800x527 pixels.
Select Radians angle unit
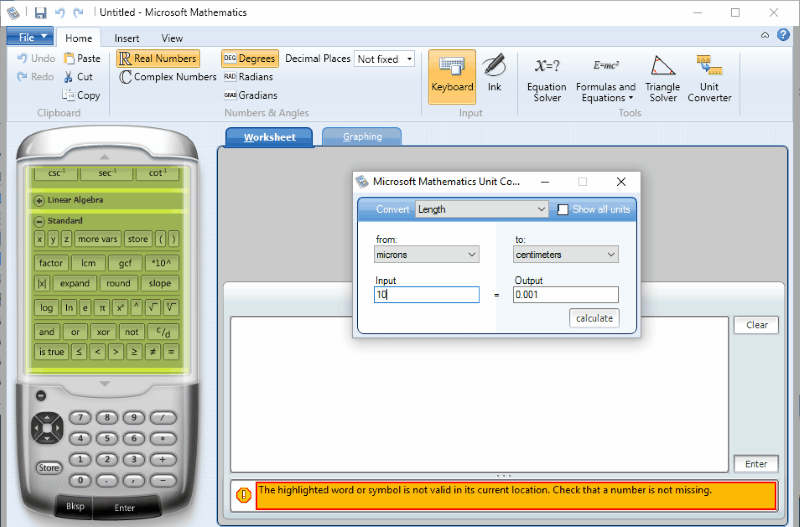pos(248,77)
